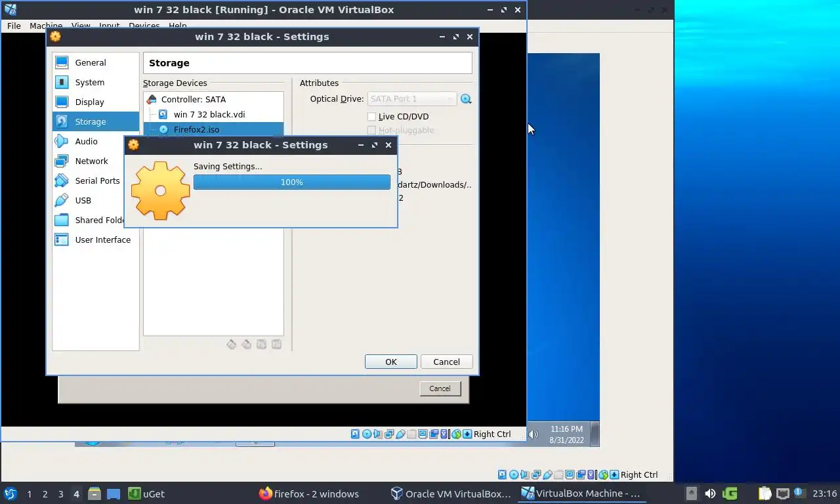Click optical disk indicator in front VM status bar
840x504 pixels.
pyautogui.click(x=366, y=434)
